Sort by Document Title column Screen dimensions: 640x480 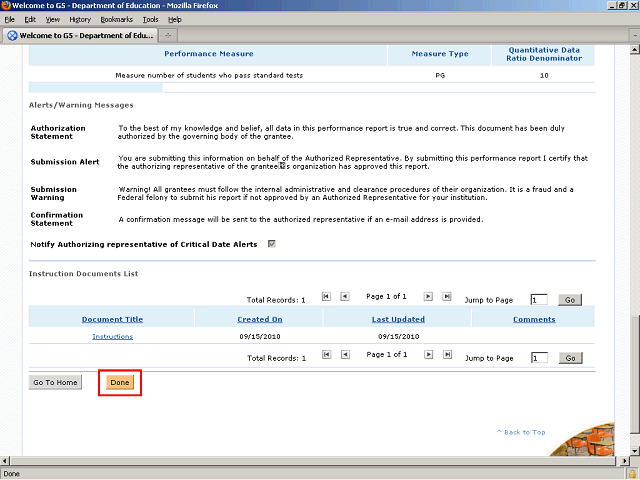pos(112,319)
